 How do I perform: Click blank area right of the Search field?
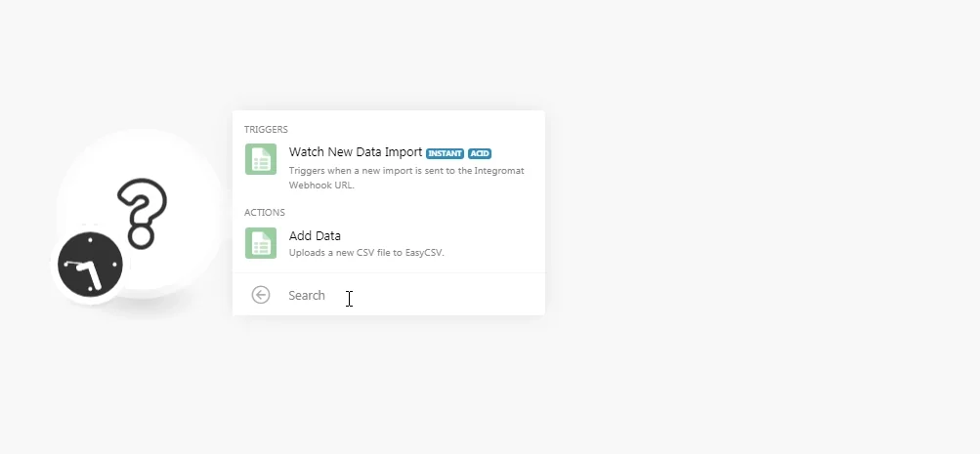[x=450, y=296]
